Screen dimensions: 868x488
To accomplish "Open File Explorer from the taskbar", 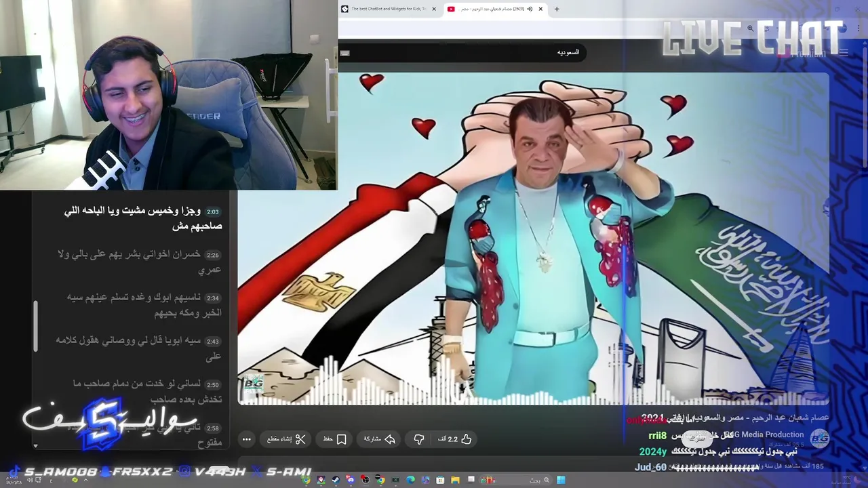I will 456,480.
